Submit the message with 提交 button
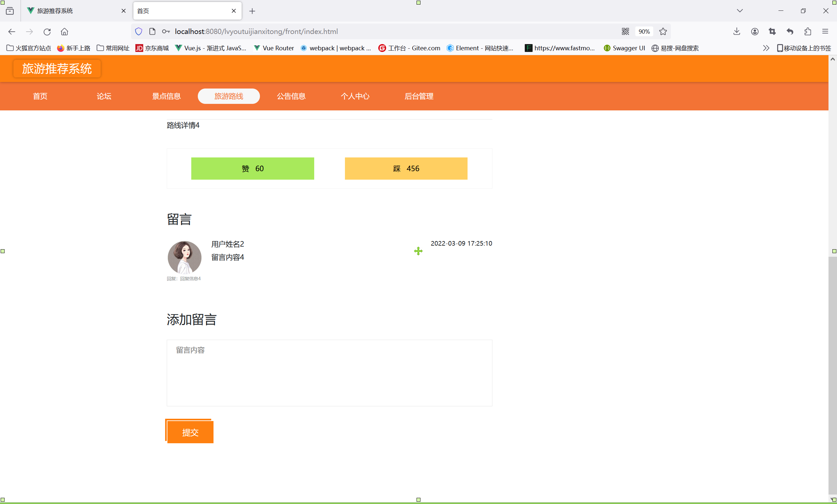 (190, 432)
